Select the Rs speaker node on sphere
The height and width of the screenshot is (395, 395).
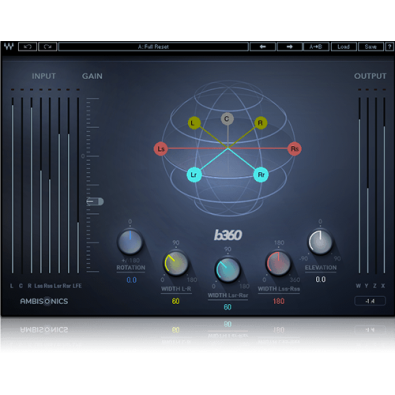click(294, 149)
